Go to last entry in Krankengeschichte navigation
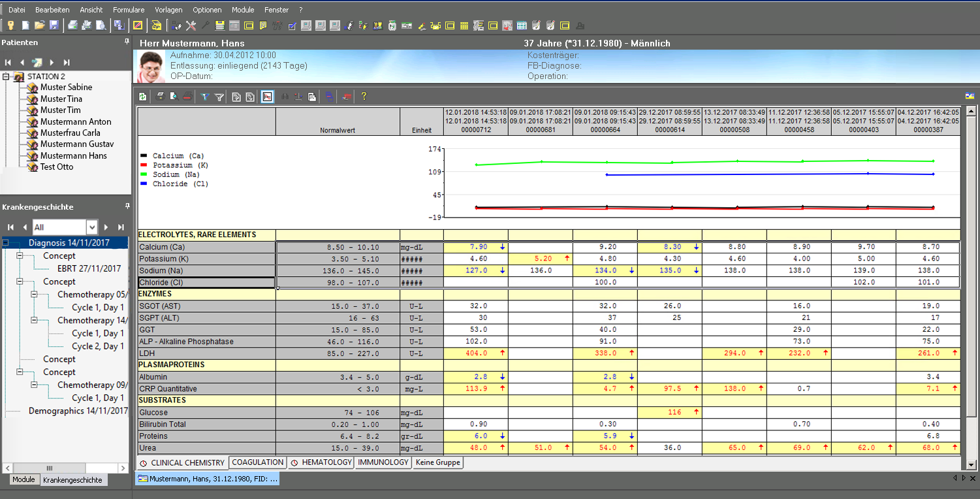This screenshot has height=499, width=980. (x=121, y=227)
